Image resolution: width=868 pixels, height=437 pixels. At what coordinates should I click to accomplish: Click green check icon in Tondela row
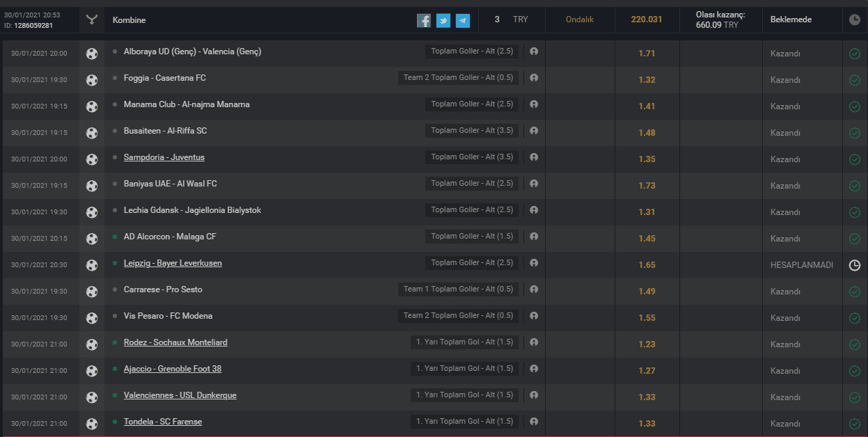click(x=855, y=424)
